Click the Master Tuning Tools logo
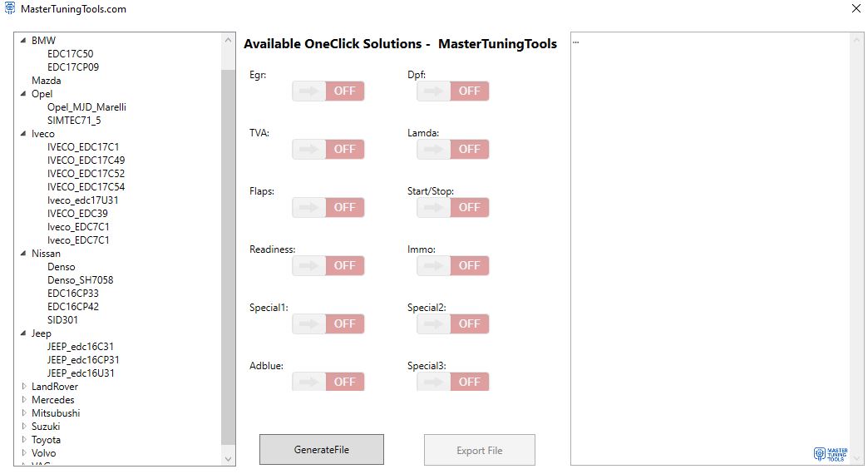 coord(831,454)
